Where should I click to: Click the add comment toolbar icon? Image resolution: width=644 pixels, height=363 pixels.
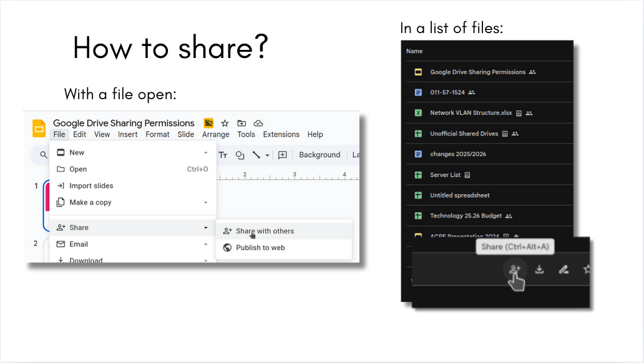(x=283, y=155)
